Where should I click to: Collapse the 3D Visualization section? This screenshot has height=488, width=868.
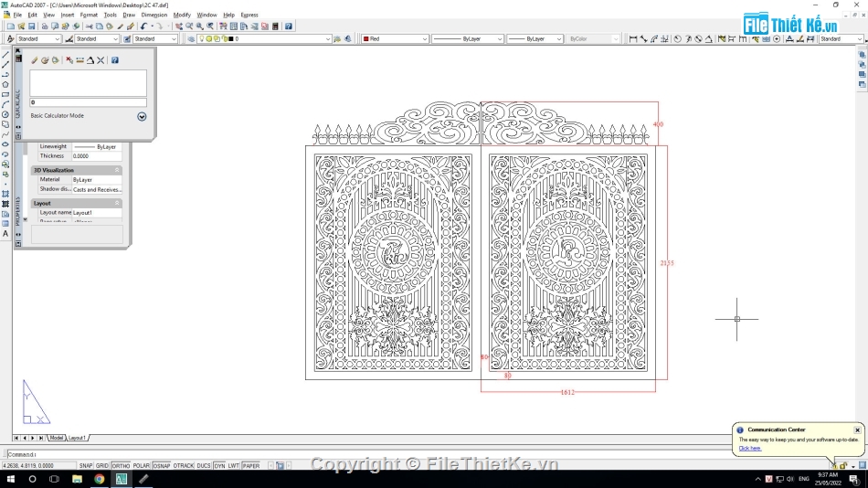coord(117,170)
